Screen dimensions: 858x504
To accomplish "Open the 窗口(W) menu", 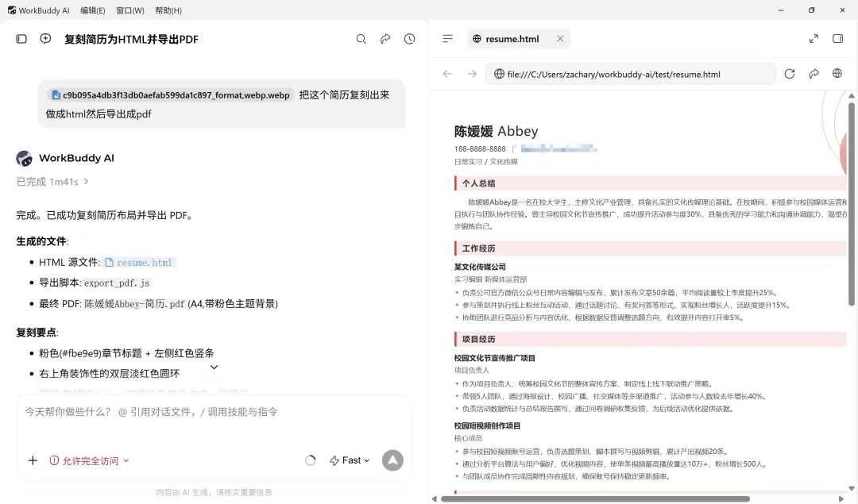I will pos(130,10).
